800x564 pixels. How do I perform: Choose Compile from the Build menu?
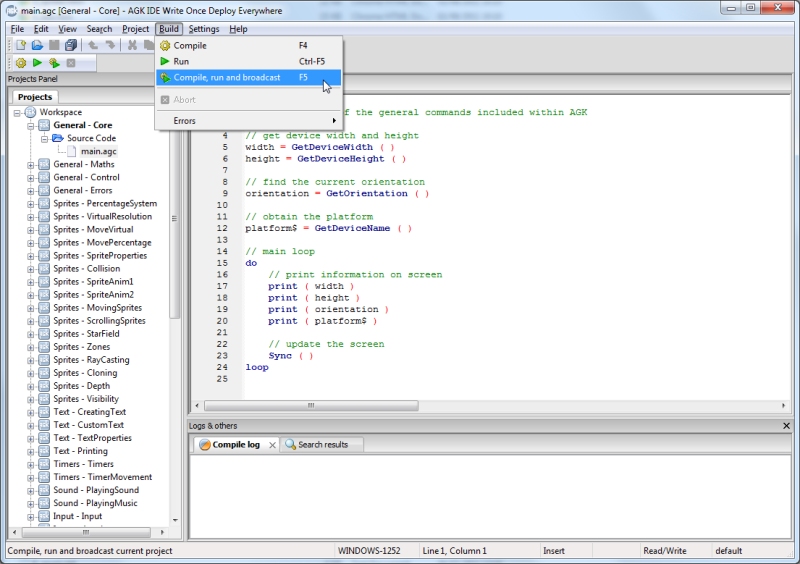tap(248, 45)
